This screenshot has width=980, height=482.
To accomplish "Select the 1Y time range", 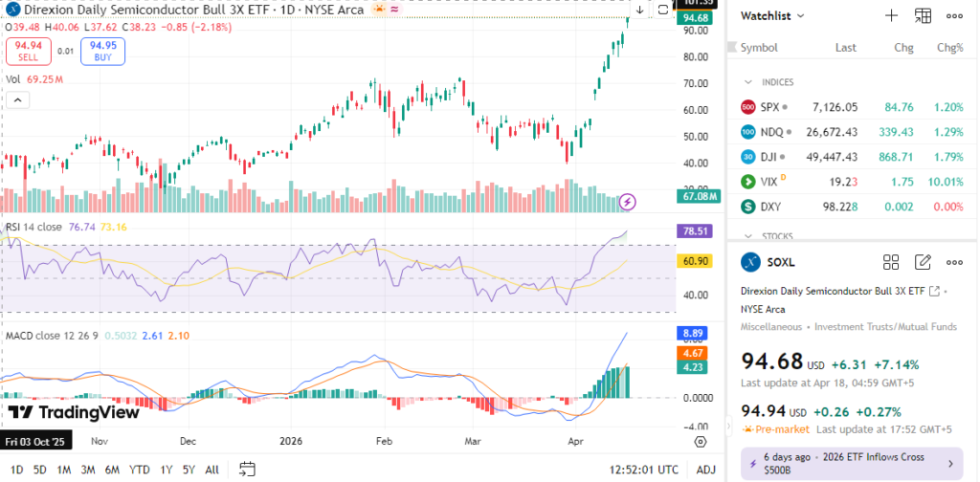I will pyautogui.click(x=167, y=470).
